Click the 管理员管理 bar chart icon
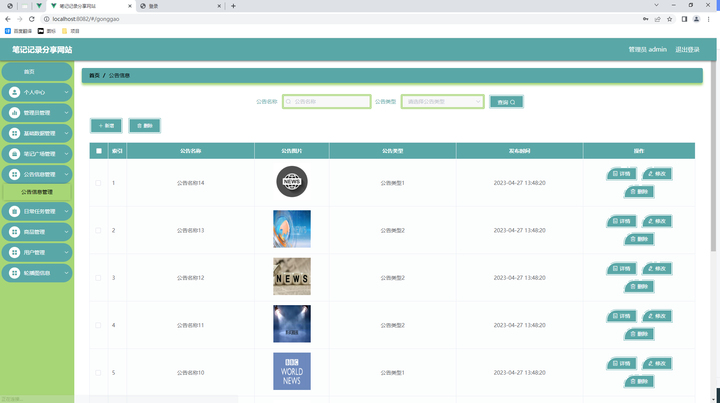The height and width of the screenshot is (403, 720). click(14, 113)
